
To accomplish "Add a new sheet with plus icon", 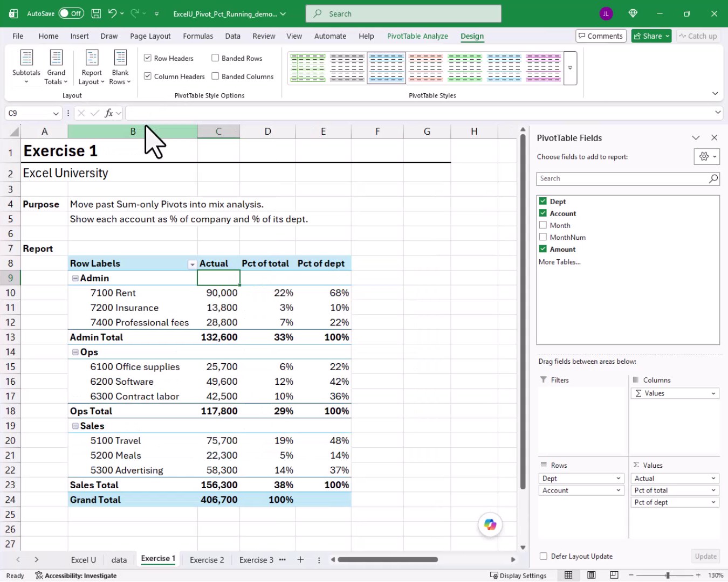I will (x=300, y=559).
